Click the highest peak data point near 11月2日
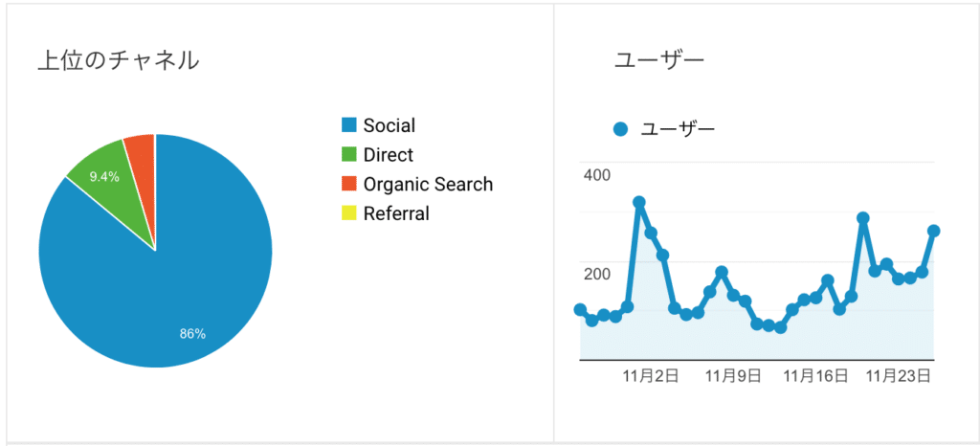The height and width of the screenshot is (446, 980). tap(638, 202)
